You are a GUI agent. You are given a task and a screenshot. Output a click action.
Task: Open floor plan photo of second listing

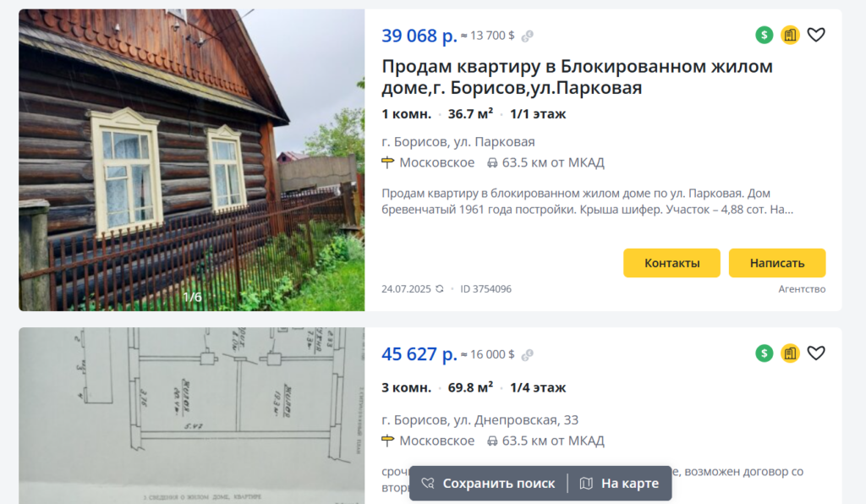tap(192, 416)
